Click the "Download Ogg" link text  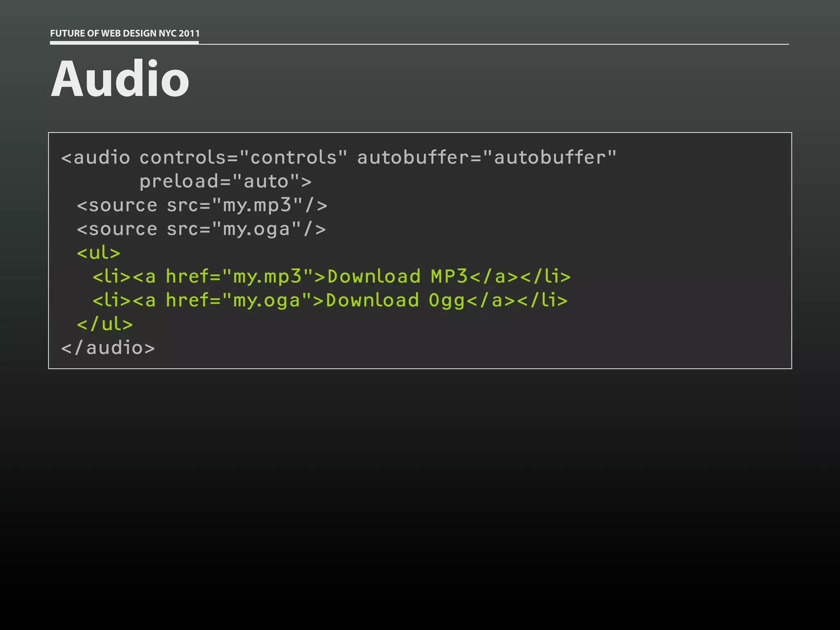coord(395,300)
